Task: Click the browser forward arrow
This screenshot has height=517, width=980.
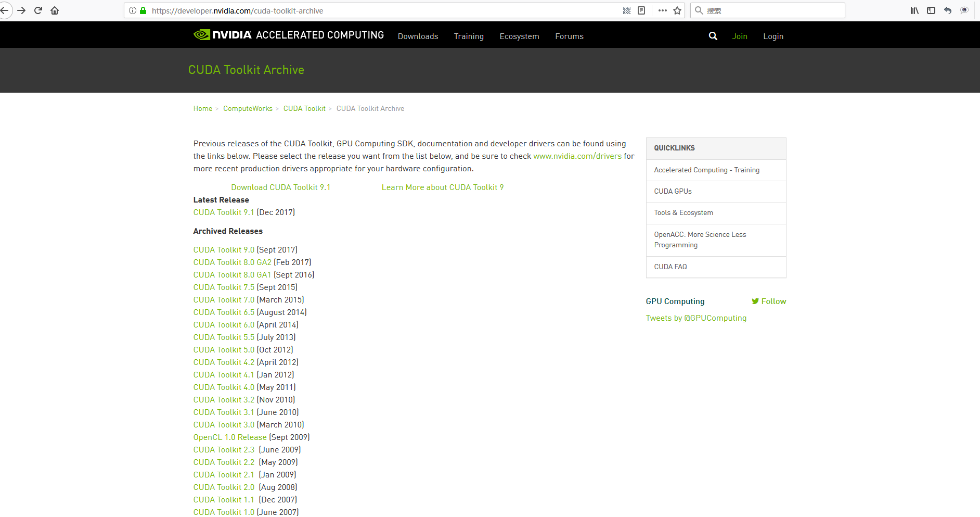Action: [x=21, y=10]
